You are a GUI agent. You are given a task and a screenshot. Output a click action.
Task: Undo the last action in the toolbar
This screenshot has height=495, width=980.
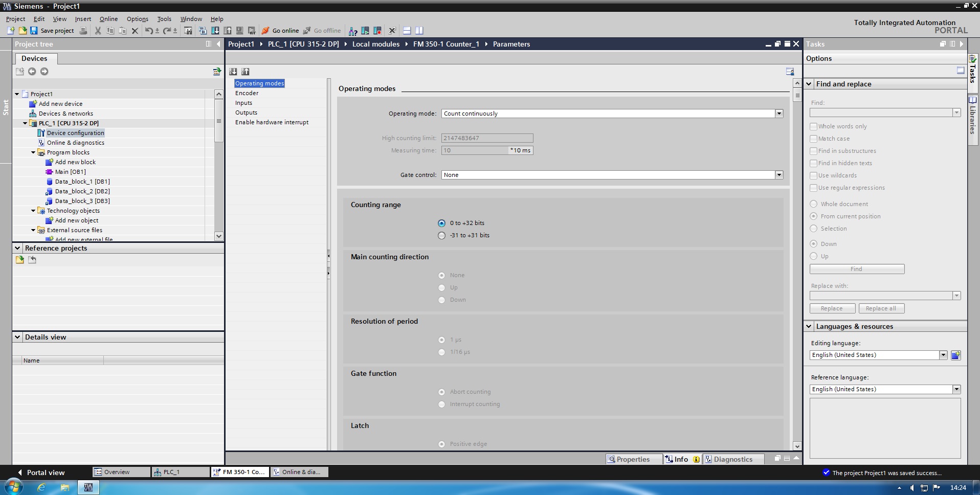(x=149, y=31)
